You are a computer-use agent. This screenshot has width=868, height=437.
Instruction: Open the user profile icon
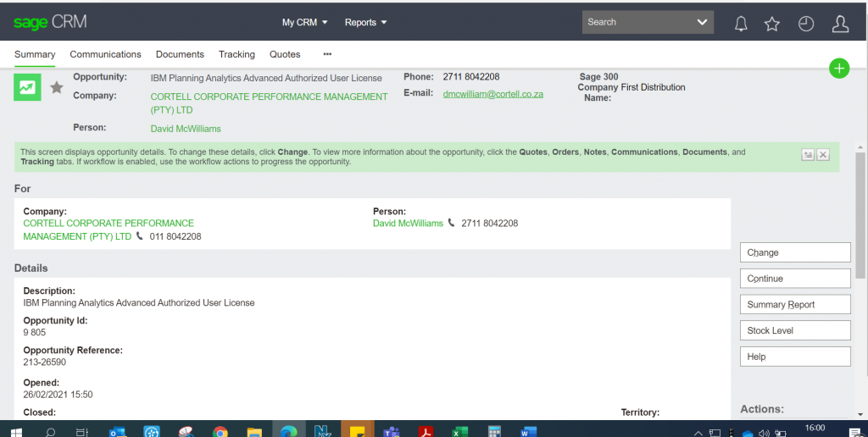tap(840, 24)
